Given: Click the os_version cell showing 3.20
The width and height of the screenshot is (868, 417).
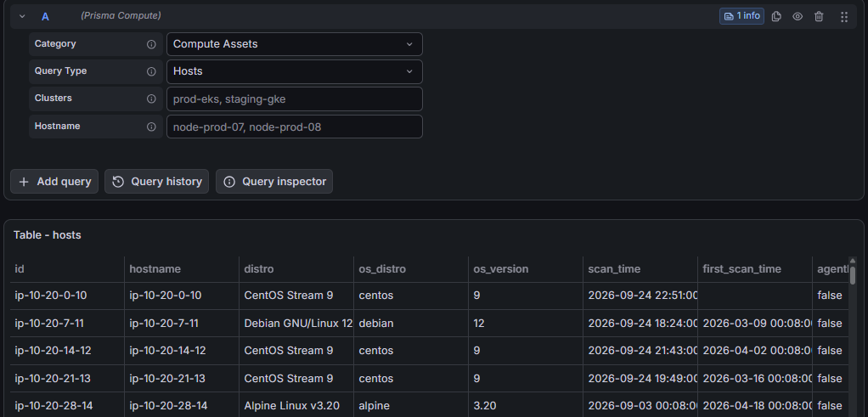Looking at the screenshot, I should [x=526, y=406].
